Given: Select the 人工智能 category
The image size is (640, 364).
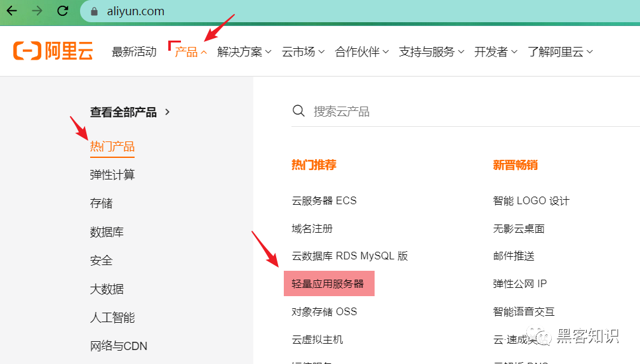Looking at the screenshot, I should pos(112,318).
